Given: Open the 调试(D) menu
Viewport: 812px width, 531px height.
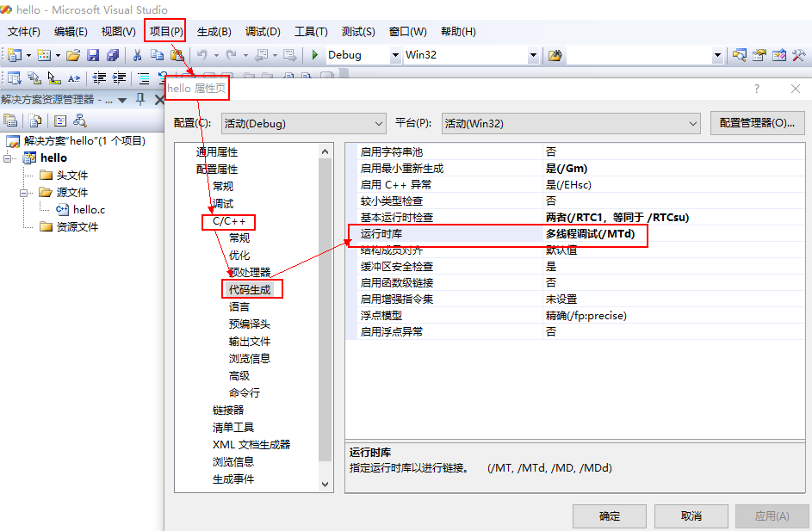Looking at the screenshot, I should pyautogui.click(x=263, y=32).
